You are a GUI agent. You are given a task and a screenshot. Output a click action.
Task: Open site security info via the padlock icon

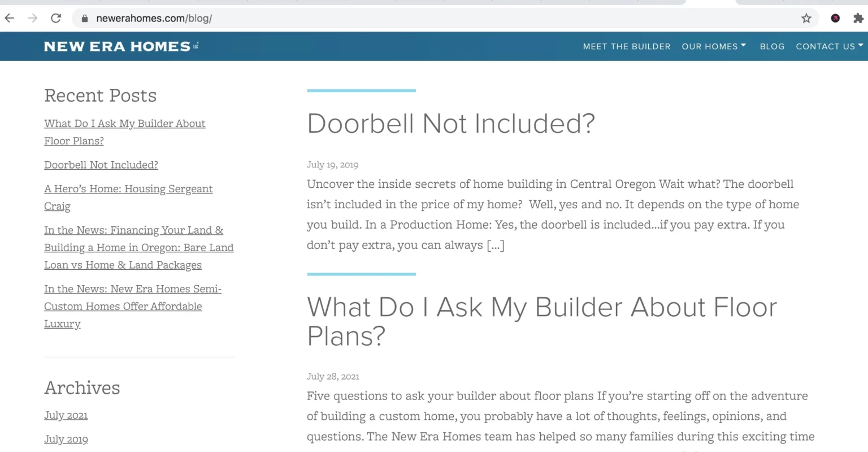coord(84,18)
